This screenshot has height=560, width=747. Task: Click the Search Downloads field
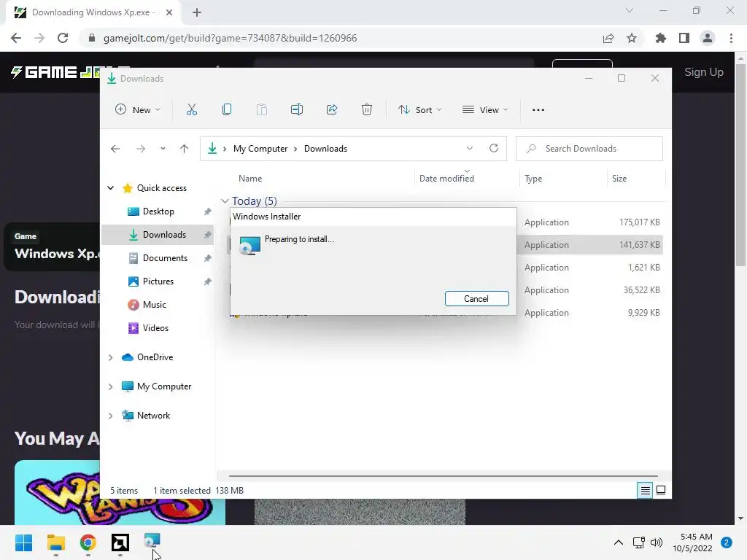589,149
